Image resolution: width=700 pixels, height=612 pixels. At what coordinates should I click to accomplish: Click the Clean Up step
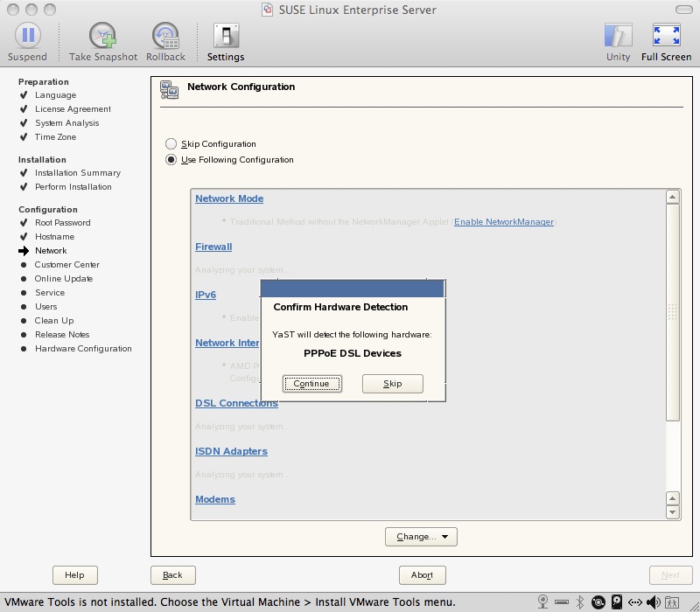pos(54,320)
